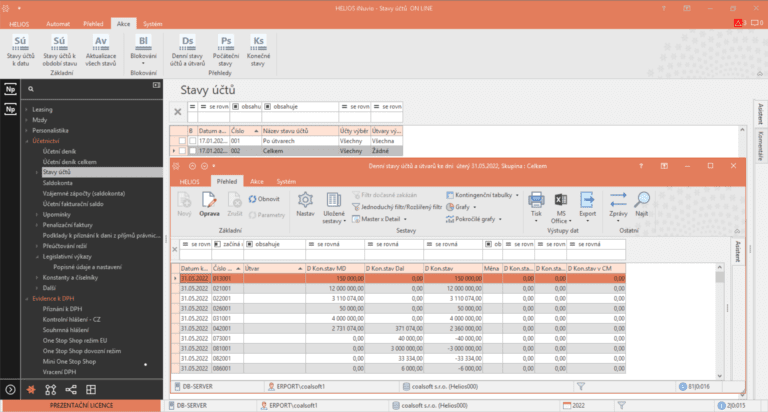Click inner grid vertical scrollbar
The height and width of the screenshot is (412, 768).
[720, 321]
